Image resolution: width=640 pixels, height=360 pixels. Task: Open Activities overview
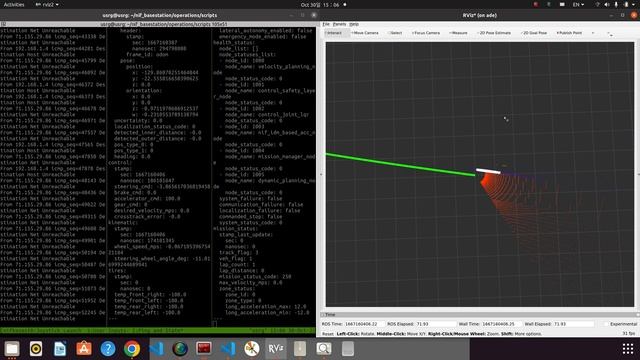point(13,4)
